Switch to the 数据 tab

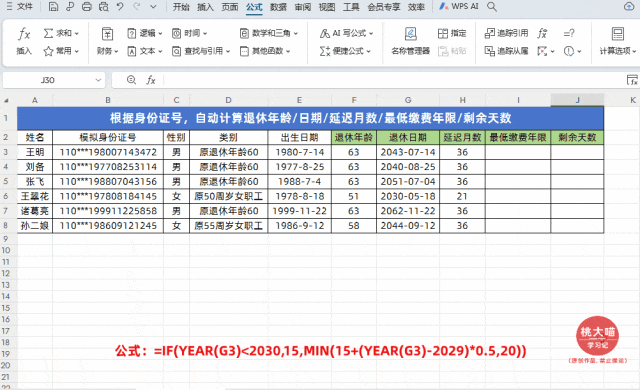pyautogui.click(x=278, y=7)
